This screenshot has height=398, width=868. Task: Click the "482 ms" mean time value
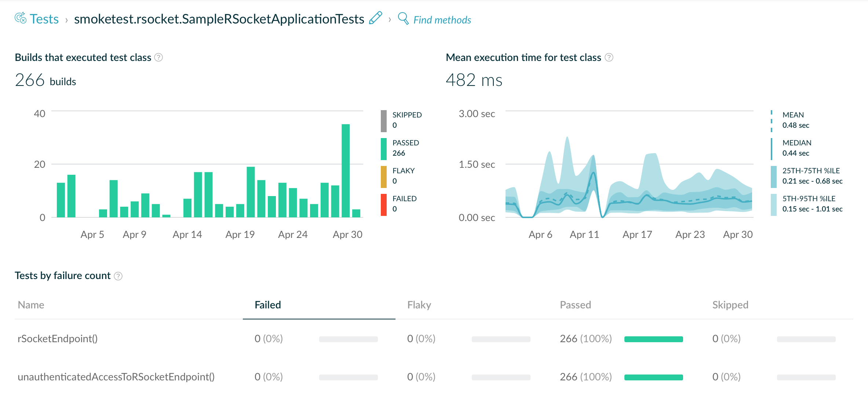[474, 80]
